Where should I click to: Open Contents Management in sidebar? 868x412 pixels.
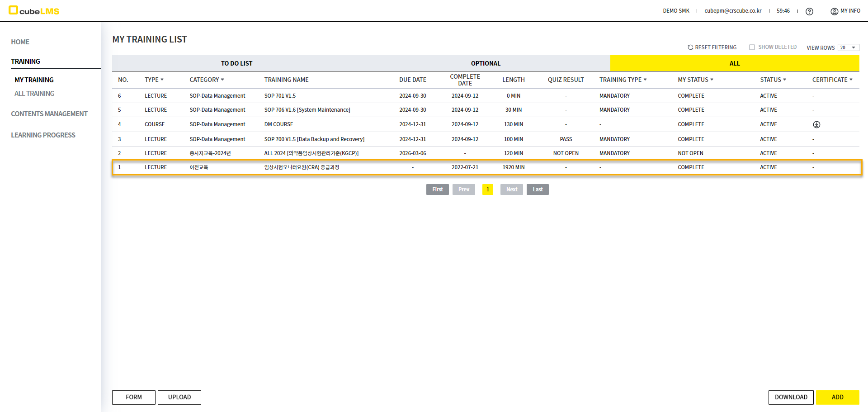[x=49, y=114]
